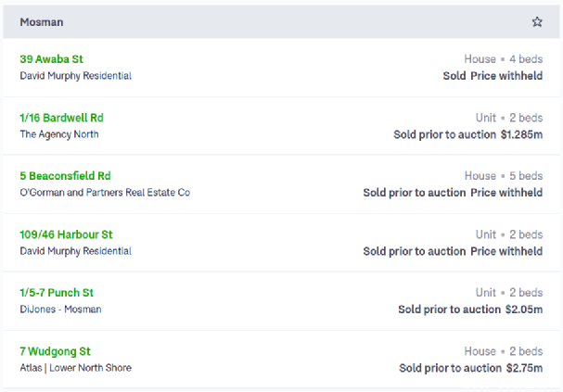Click House 5 beds on Beaconsfield Rd row
This screenshot has width=563, height=392.
click(504, 176)
